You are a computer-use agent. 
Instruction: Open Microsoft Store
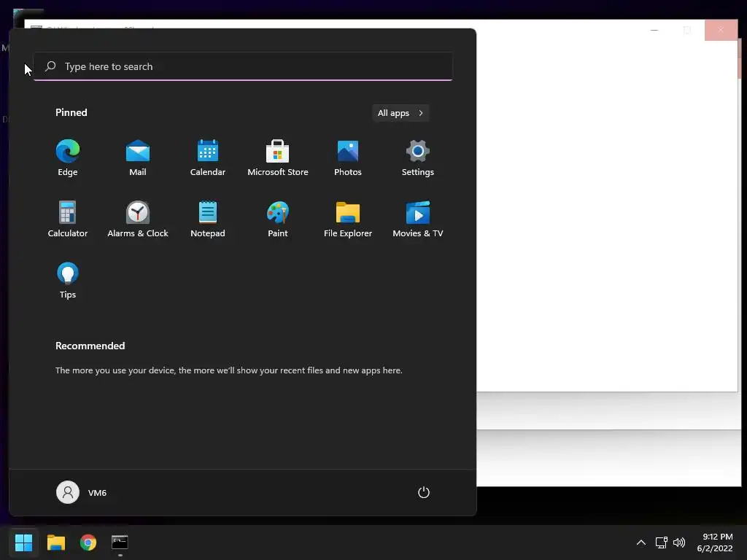coord(278,157)
